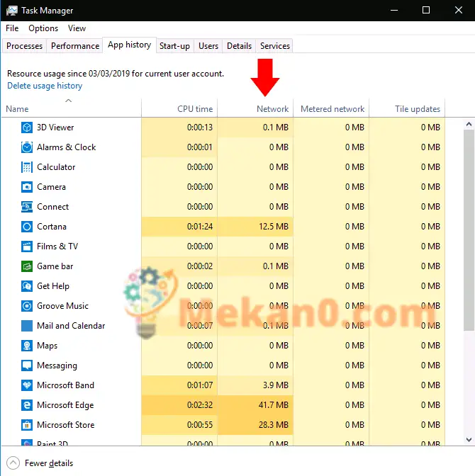Click the 0:00:55 CPU time value
475x476 pixels.
coord(200,425)
